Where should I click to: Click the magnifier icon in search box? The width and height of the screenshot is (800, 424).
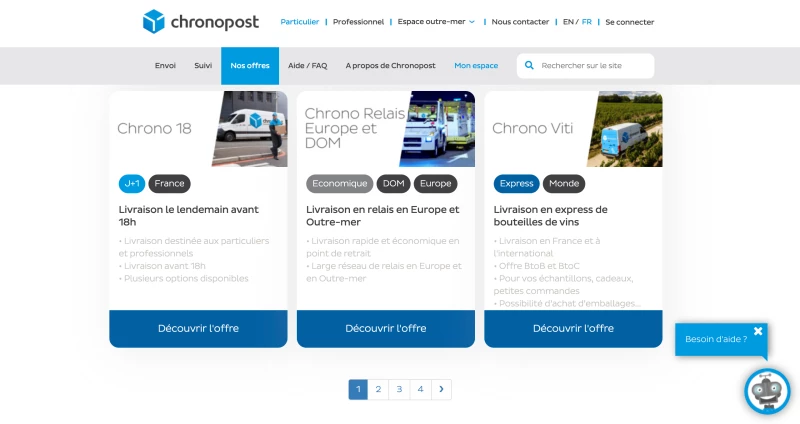(x=529, y=65)
